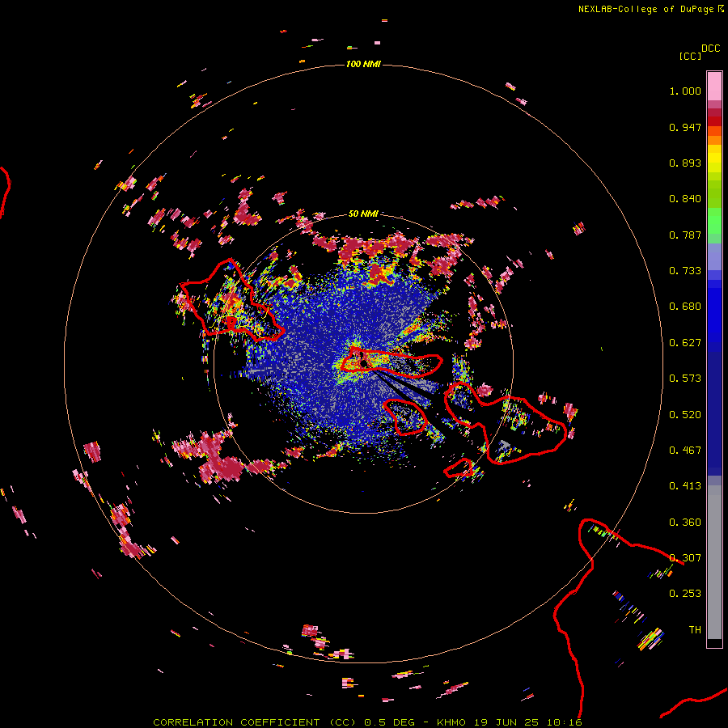728x728 pixels.
Task: Click the 0.253 scale value
Action: (685, 594)
